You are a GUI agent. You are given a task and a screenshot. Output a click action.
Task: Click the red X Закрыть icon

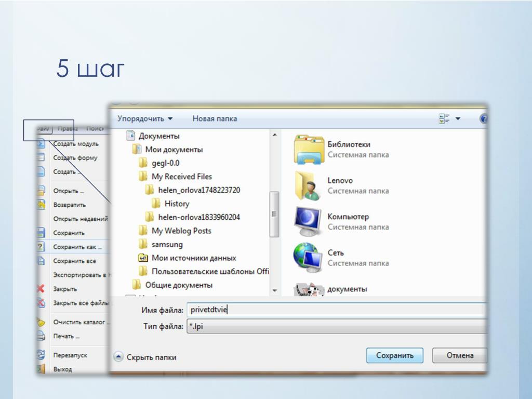(x=41, y=289)
